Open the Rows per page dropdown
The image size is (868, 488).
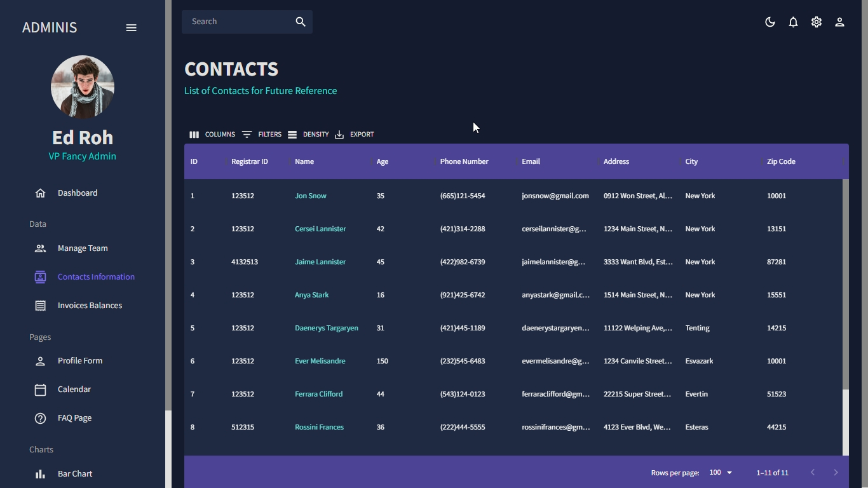tap(720, 473)
